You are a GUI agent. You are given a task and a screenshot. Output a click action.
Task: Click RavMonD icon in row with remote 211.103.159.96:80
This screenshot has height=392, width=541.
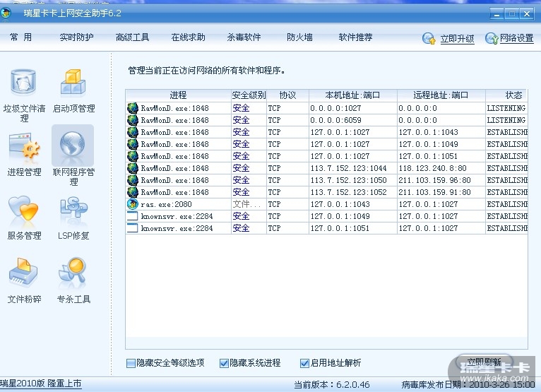[x=133, y=180]
